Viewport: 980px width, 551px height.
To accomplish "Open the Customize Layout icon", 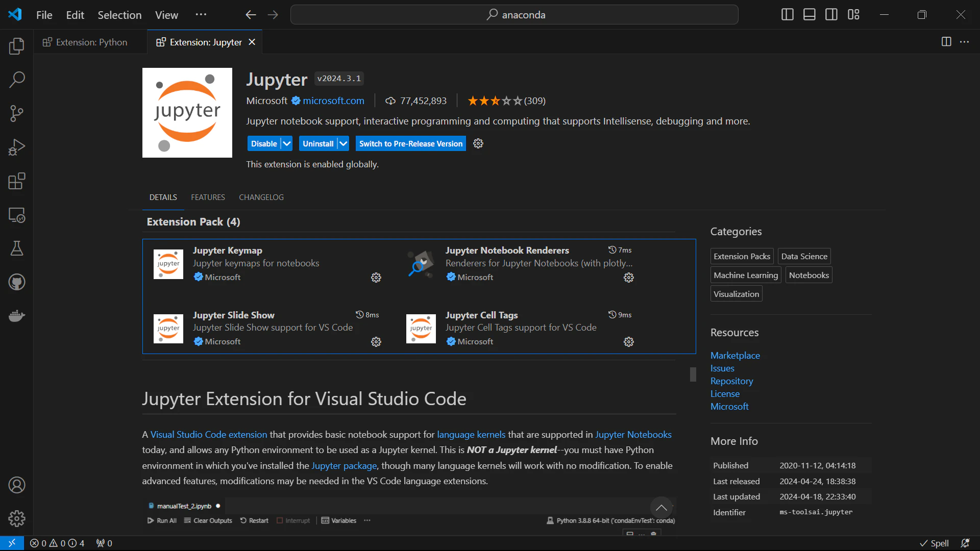I will coord(853,15).
